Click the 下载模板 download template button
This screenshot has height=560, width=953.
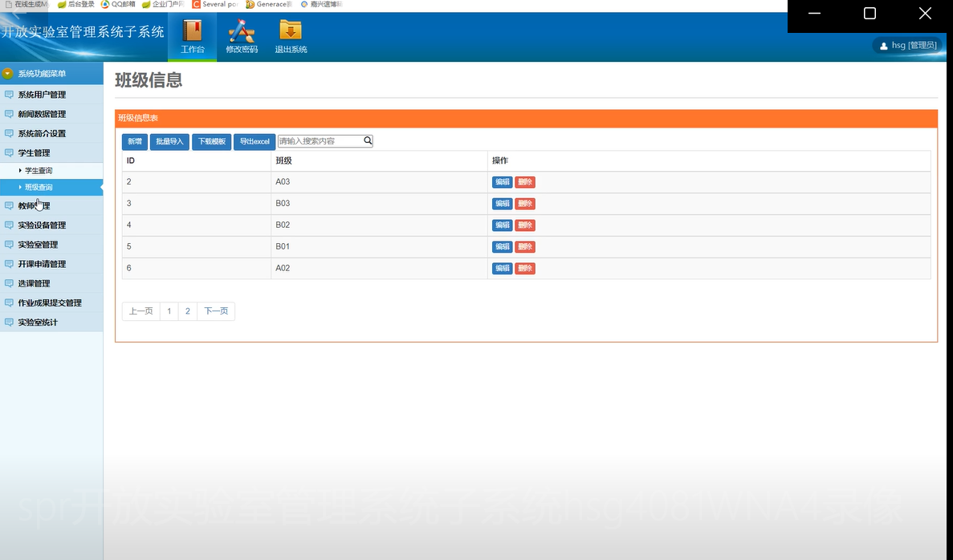(x=211, y=141)
